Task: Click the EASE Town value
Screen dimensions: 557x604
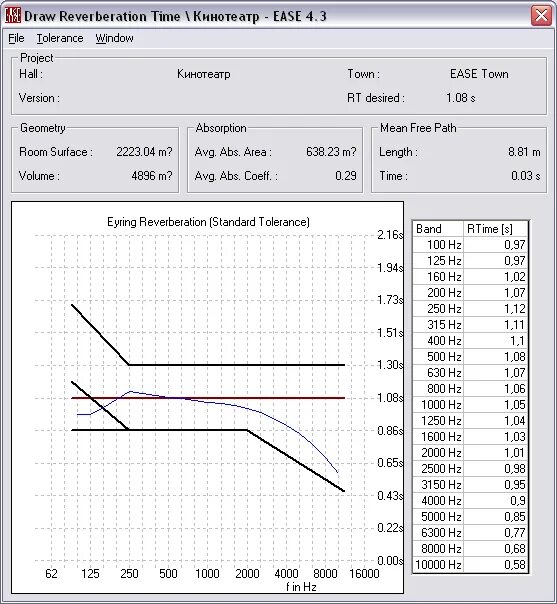Action: (x=479, y=74)
